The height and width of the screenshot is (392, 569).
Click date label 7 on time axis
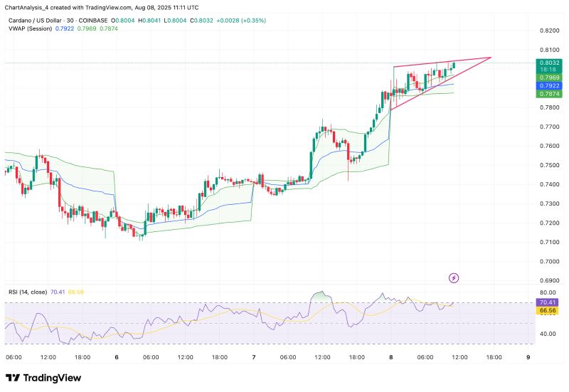[x=254, y=357]
